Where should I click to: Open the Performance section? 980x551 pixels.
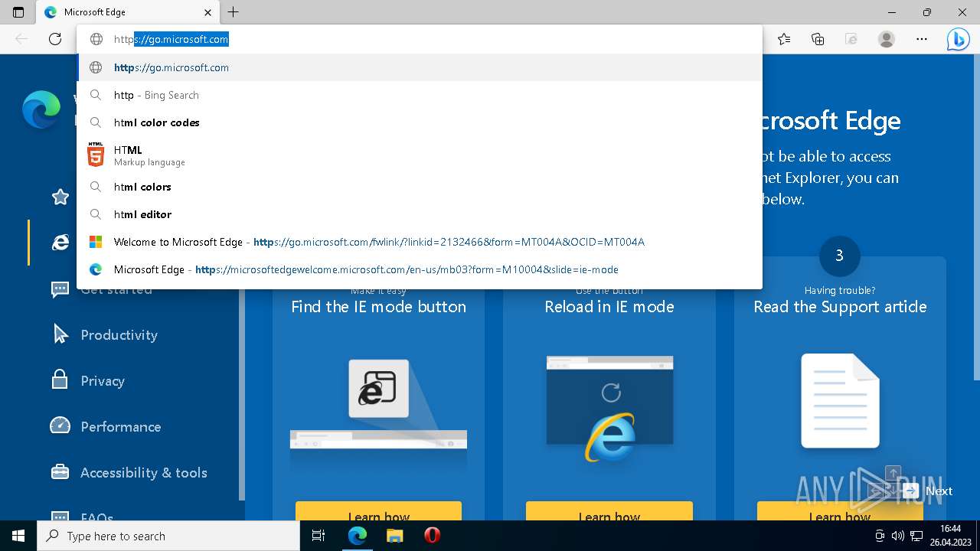[x=121, y=426]
